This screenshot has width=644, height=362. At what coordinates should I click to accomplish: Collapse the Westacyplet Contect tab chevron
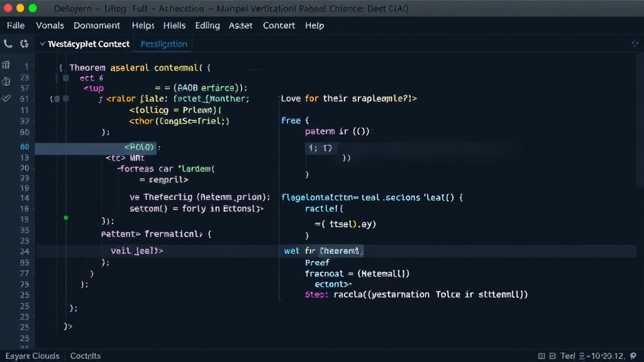pos(42,43)
